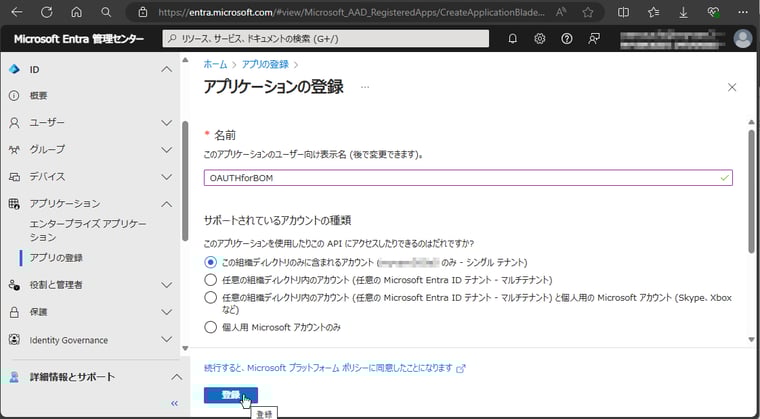
Task: Click the main form vertical scrollbar
Action: tap(751, 192)
